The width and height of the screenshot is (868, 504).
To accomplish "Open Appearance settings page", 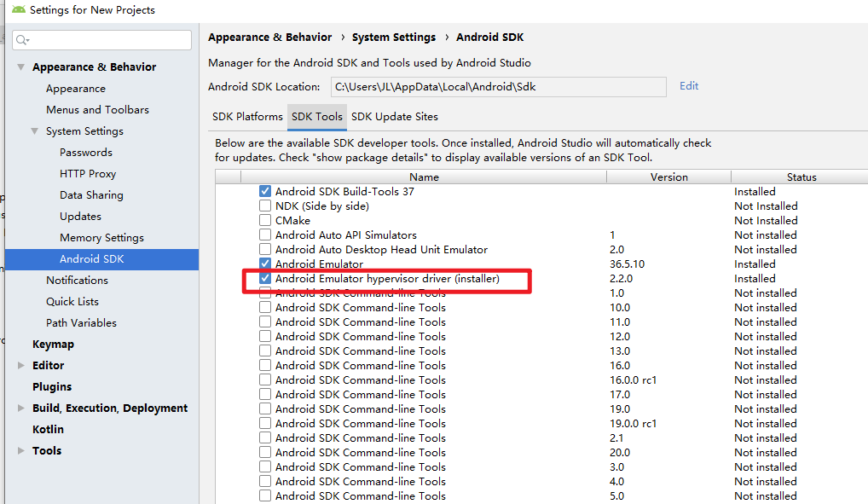I will point(76,89).
